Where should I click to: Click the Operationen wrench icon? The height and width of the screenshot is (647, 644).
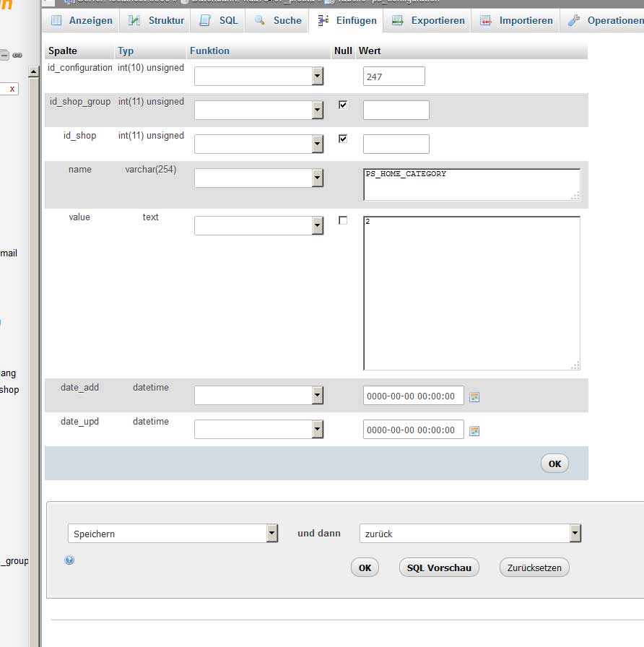(574, 19)
